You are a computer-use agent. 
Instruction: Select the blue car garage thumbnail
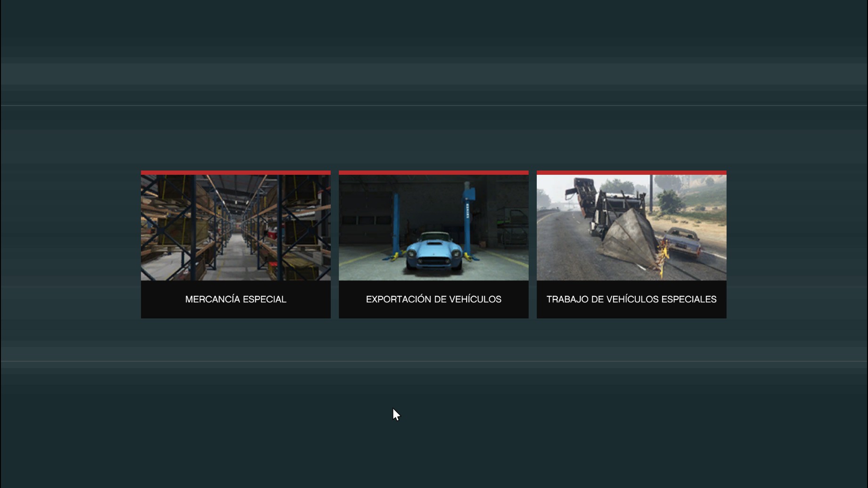pos(434,228)
